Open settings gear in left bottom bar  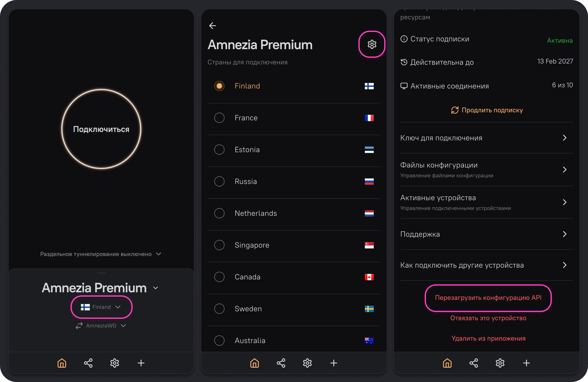[115, 363]
